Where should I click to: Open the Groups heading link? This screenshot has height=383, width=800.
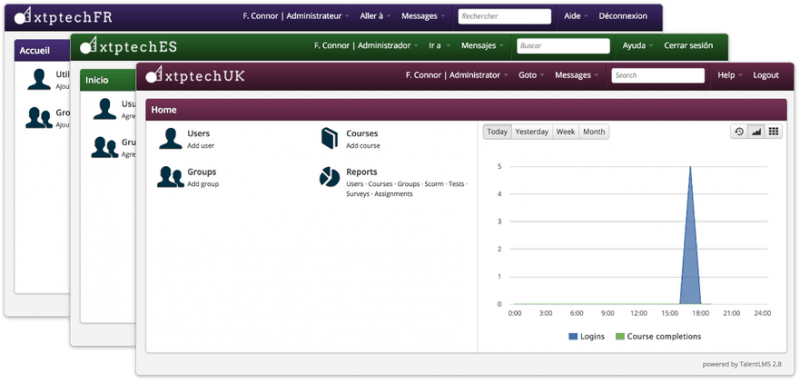click(x=202, y=172)
